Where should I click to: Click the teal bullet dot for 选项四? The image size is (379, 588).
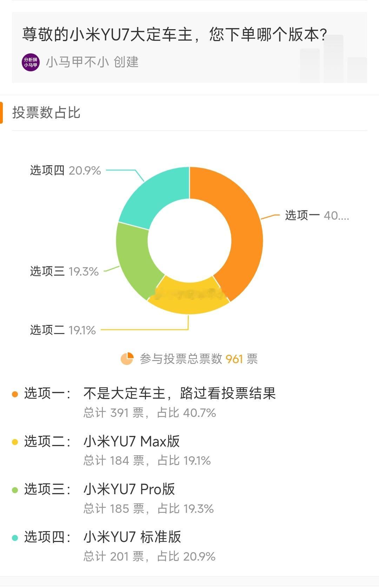coord(15,538)
